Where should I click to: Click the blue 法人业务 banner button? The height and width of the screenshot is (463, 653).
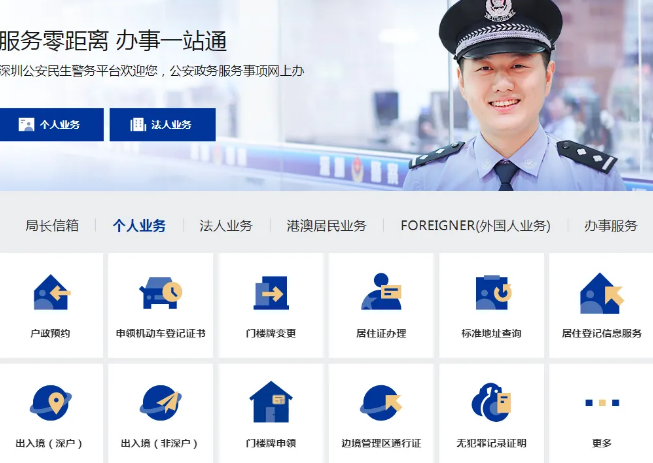163,124
